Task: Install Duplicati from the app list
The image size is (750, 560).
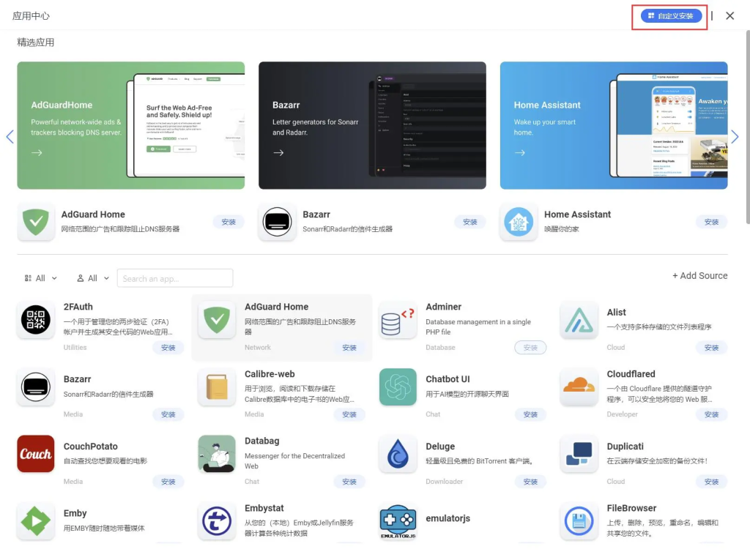Action: (x=712, y=482)
